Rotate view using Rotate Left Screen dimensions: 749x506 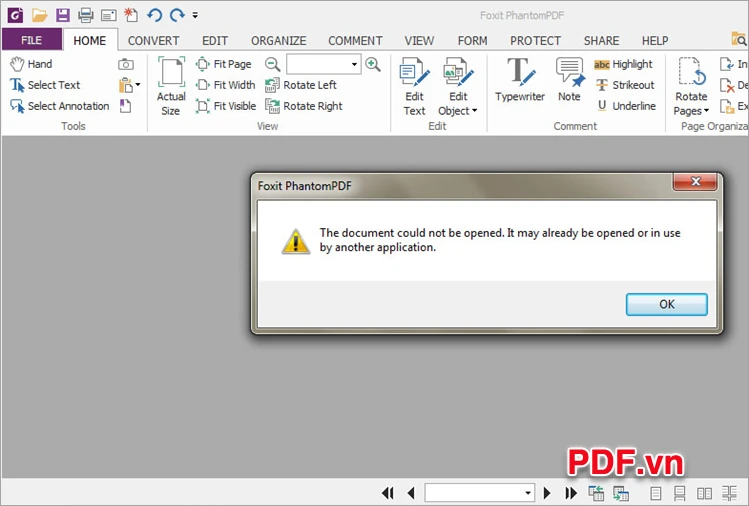(301, 85)
